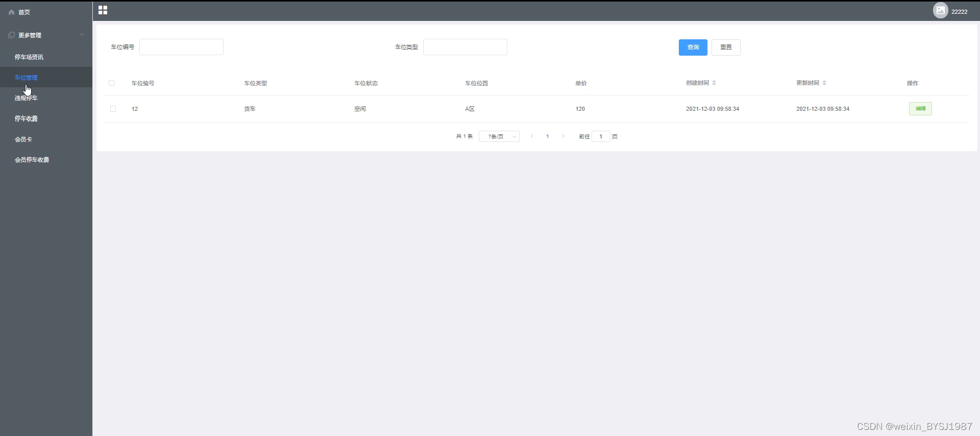The image size is (980, 436).
Task: Collapse the 更多管理 menu chevron
Action: pos(82,35)
